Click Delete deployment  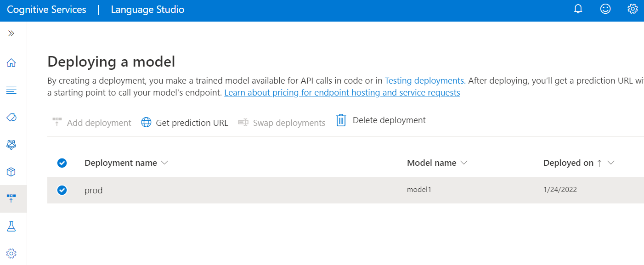coord(381,120)
